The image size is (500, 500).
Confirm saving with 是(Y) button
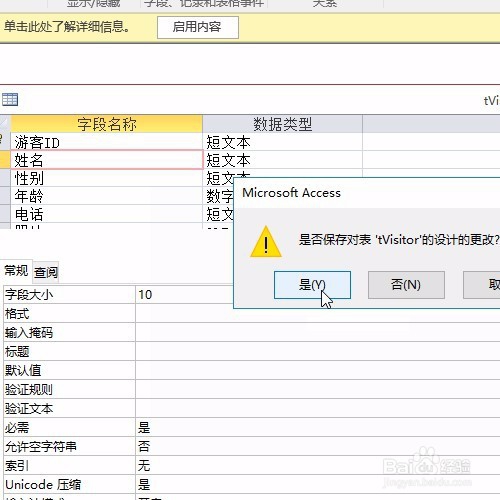pos(312,285)
